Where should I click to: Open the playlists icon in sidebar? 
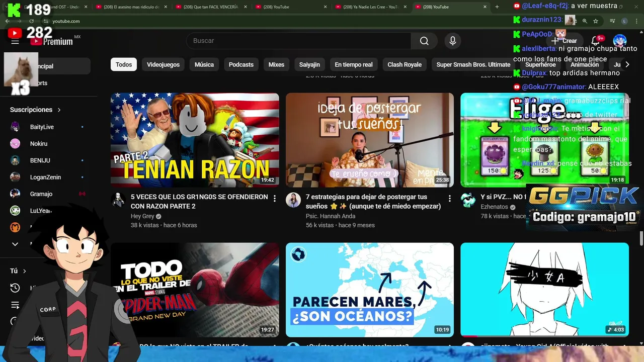[15, 305]
